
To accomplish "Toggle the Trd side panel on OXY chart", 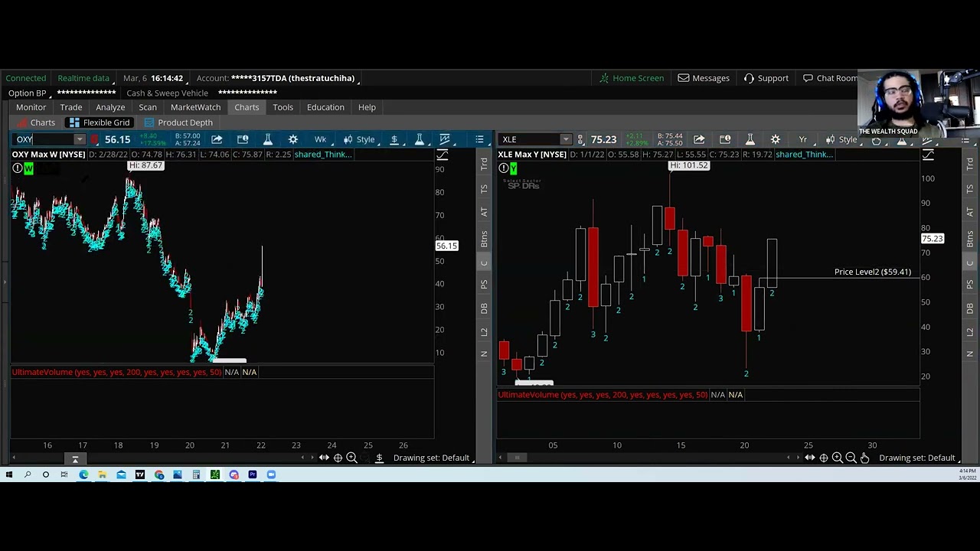I will point(484,164).
